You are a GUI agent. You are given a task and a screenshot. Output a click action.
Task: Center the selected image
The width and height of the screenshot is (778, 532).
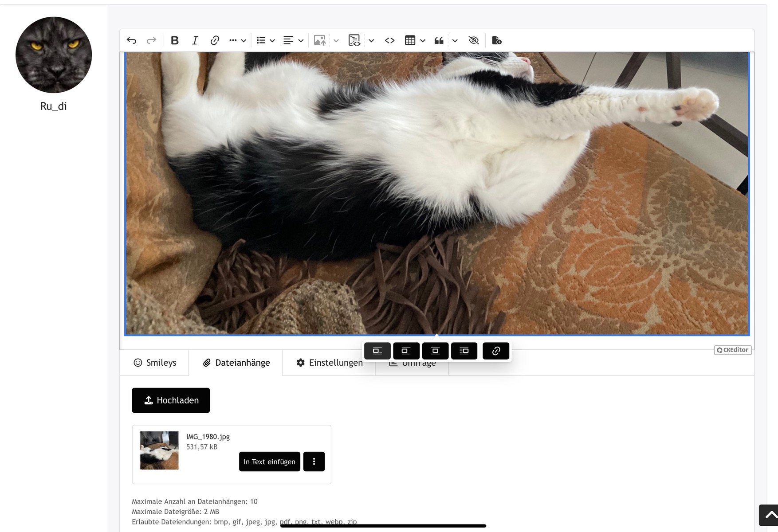[x=435, y=351]
